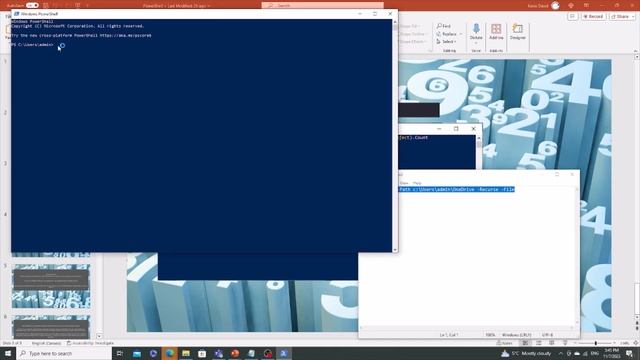Viewport: 640px width, 360px height.
Task: Click the Record button in PowerPoint
Action: coord(593,16)
